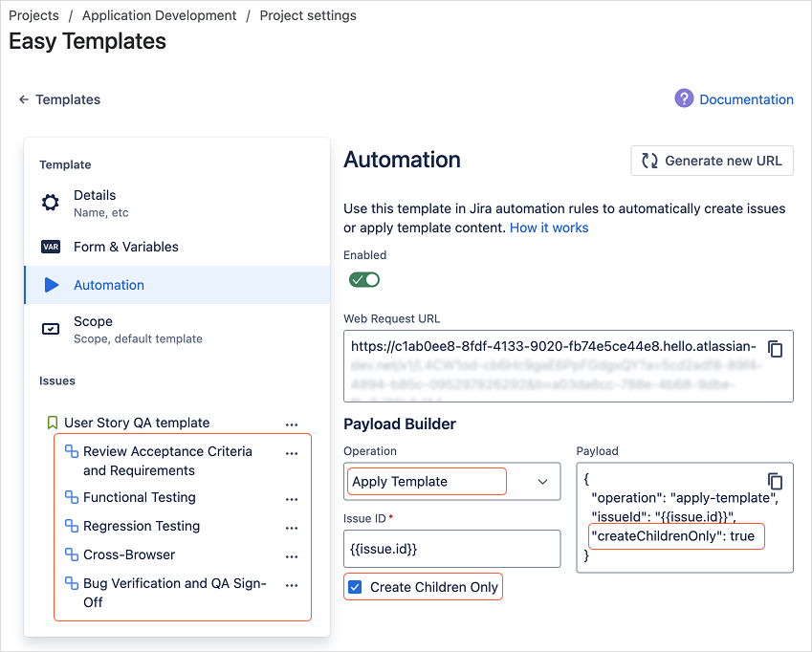Open the more options for Cross-Browser
Screen dimensions: 812x652
(292, 555)
